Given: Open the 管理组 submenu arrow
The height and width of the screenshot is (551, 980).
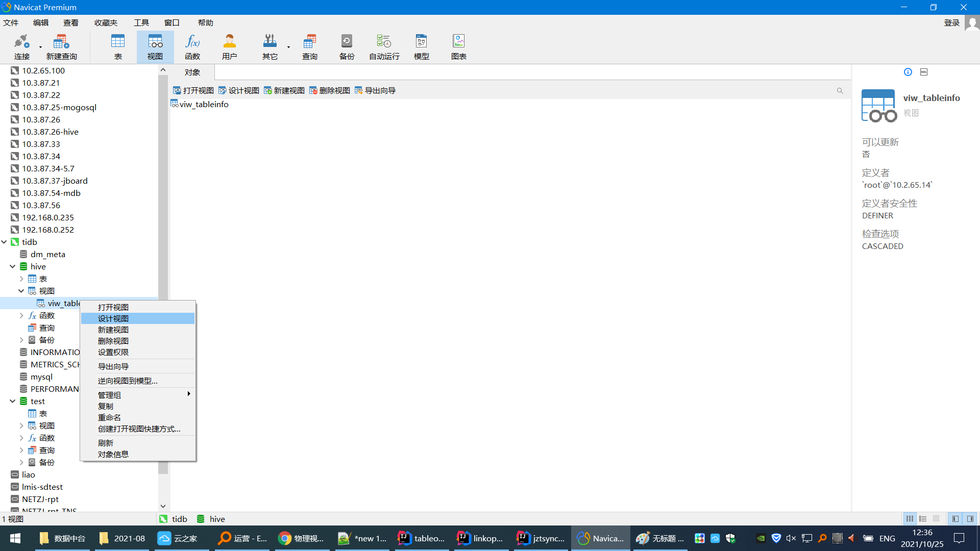Looking at the screenshot, I should (189, 394).
